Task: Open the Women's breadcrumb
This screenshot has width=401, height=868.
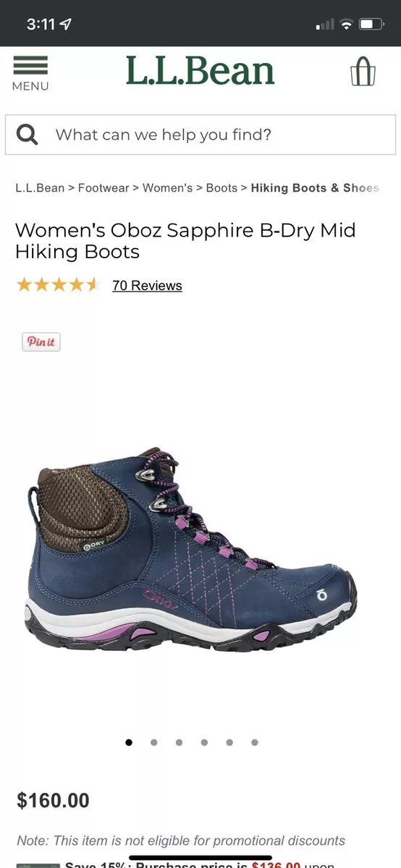Action: 167,188
